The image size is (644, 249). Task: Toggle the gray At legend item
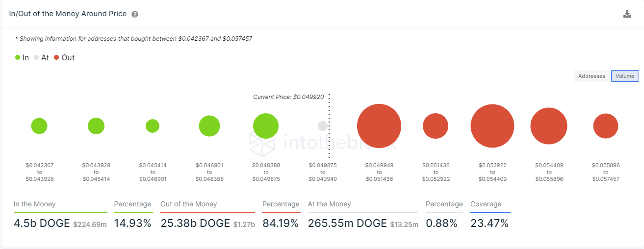(x=41, y=57)
